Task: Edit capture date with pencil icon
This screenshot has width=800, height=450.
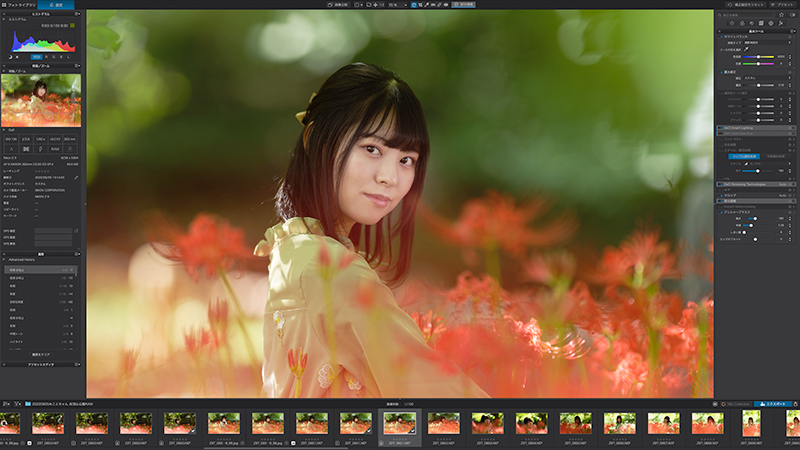Action: [76, 178]
